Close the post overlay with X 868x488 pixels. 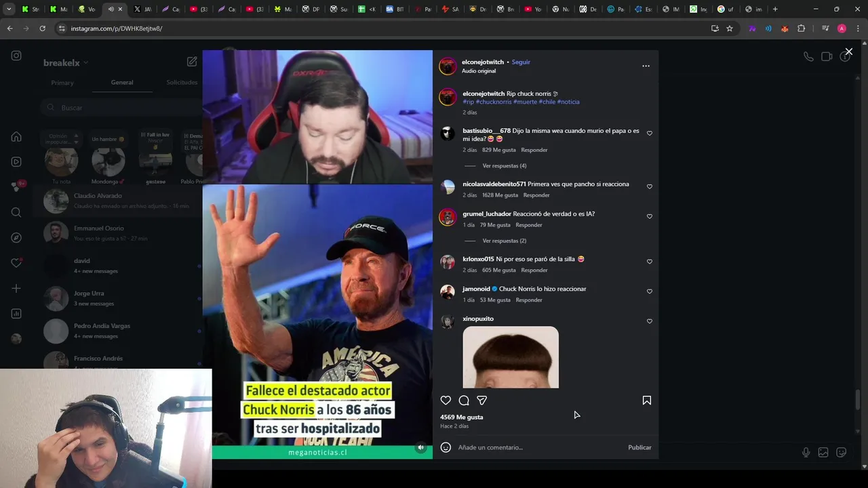click(x=848, y=52)
